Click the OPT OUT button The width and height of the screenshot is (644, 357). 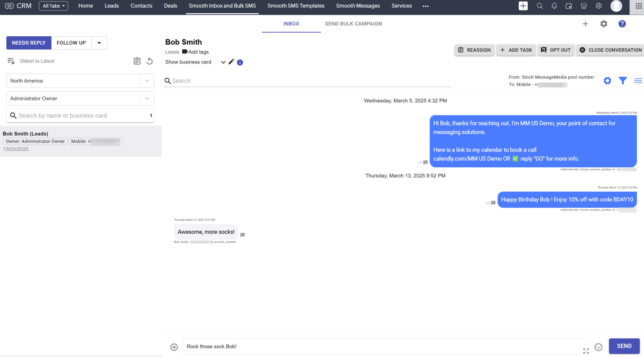[x=556, y=50]
